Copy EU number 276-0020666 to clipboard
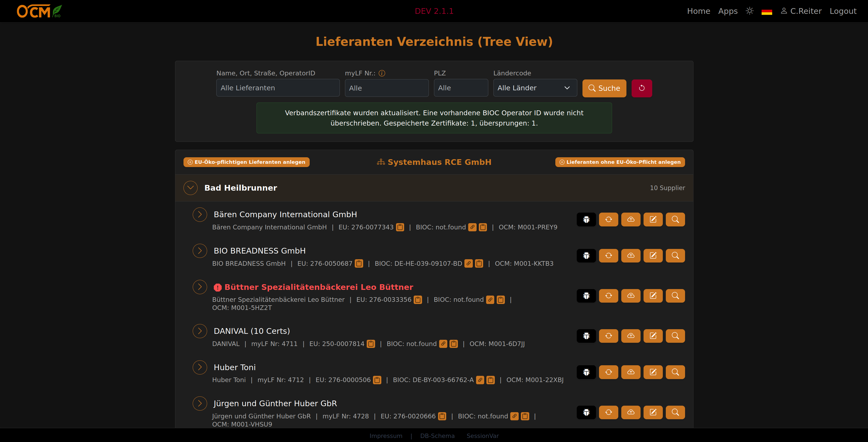 coord(442,417)
